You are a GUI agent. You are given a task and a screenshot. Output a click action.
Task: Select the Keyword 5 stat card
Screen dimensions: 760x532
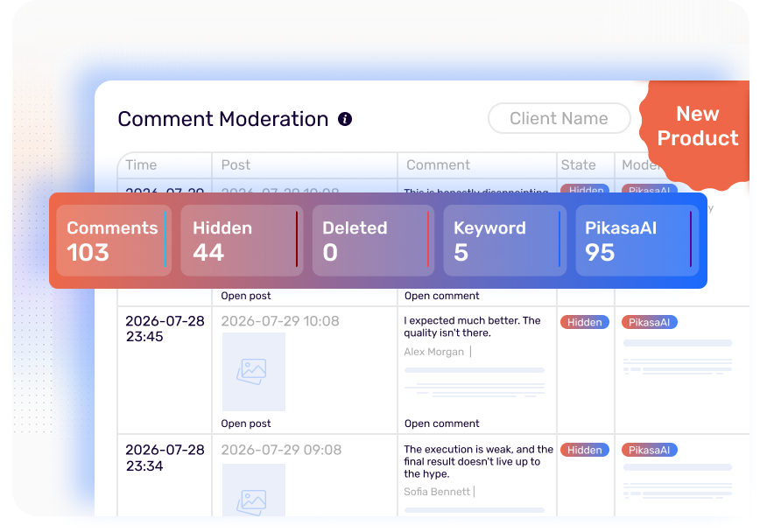(505, 241)
